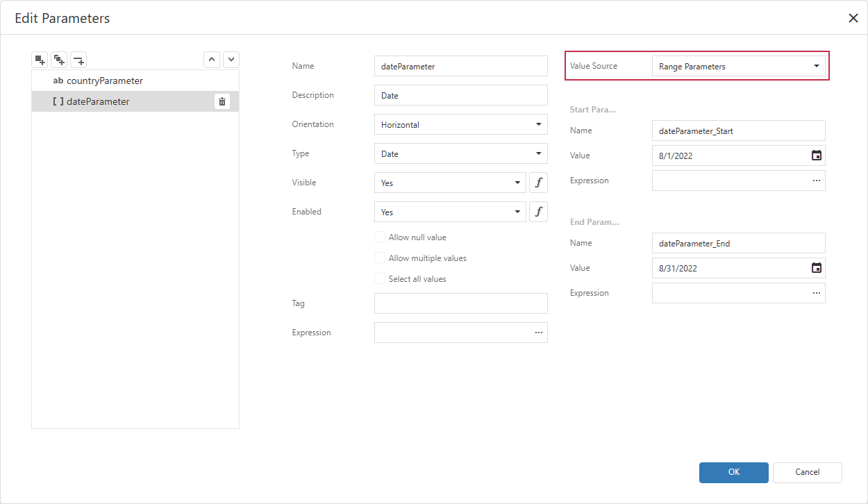Toggle the Select all values checkbox

(380, 278)
